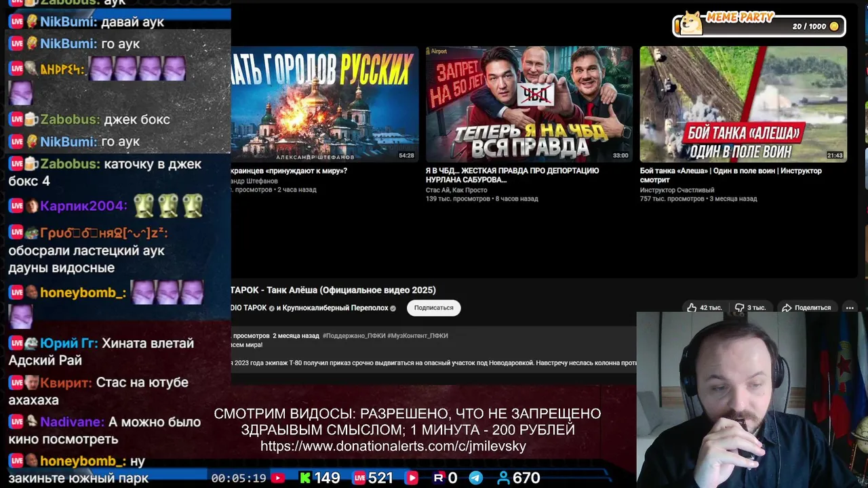Click the description line about экипаж Т-80
868x488 pixels.
pos(433,363)
